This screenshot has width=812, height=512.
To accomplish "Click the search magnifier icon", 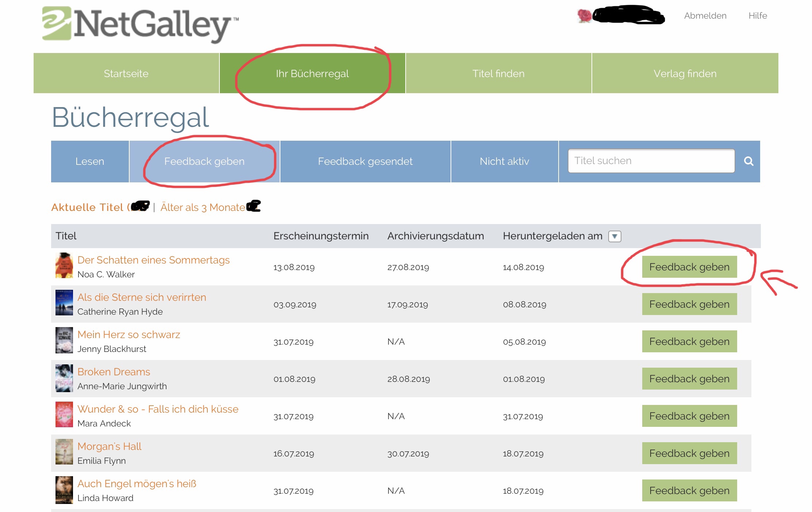I will coord(748,161).
